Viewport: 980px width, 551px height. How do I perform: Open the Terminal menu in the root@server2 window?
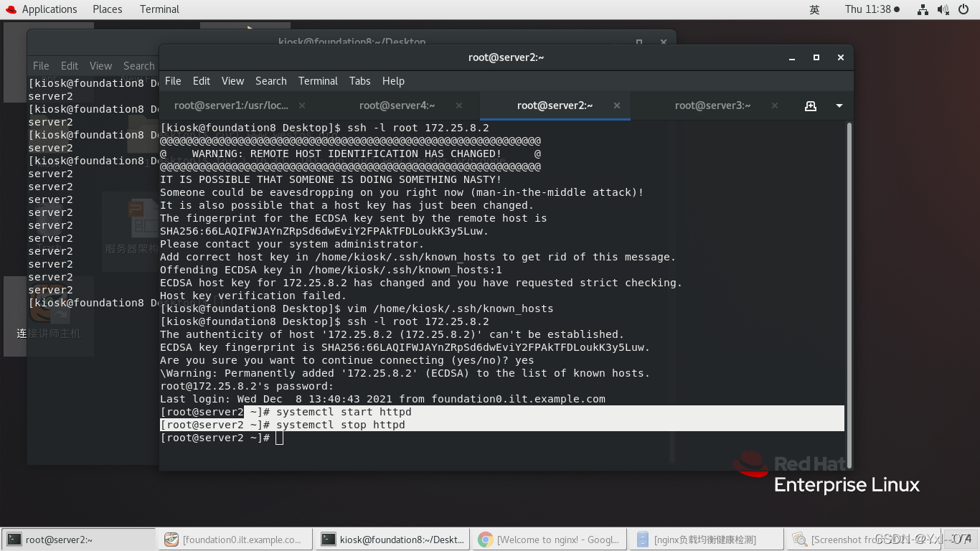[x=318, y=81]
